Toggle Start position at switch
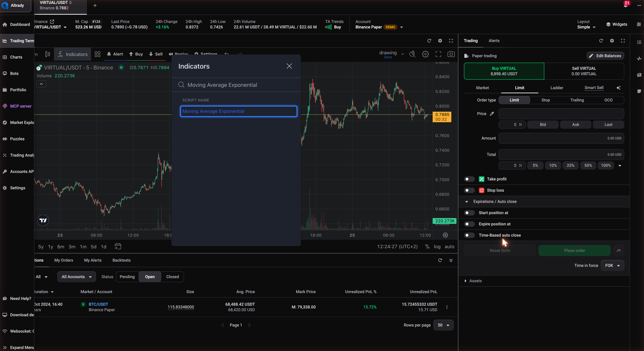This screenshot has width=644, height=351. 469,213
